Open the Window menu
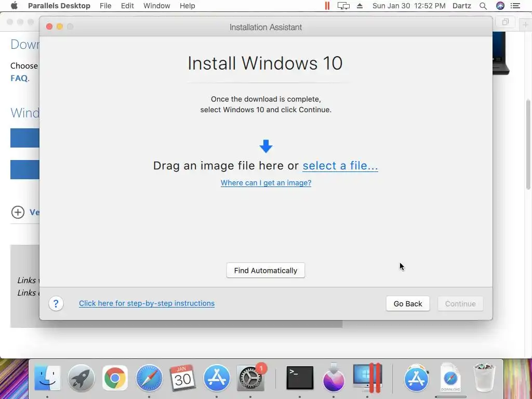This screenshot has width=532, height=399. point(157,6)
